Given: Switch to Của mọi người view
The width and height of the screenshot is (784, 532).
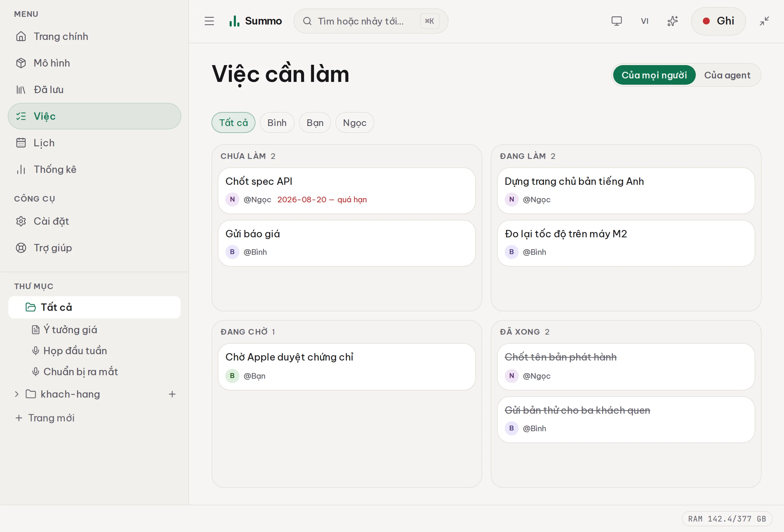Looking at the screenshot, I should [x=654, y=75].
